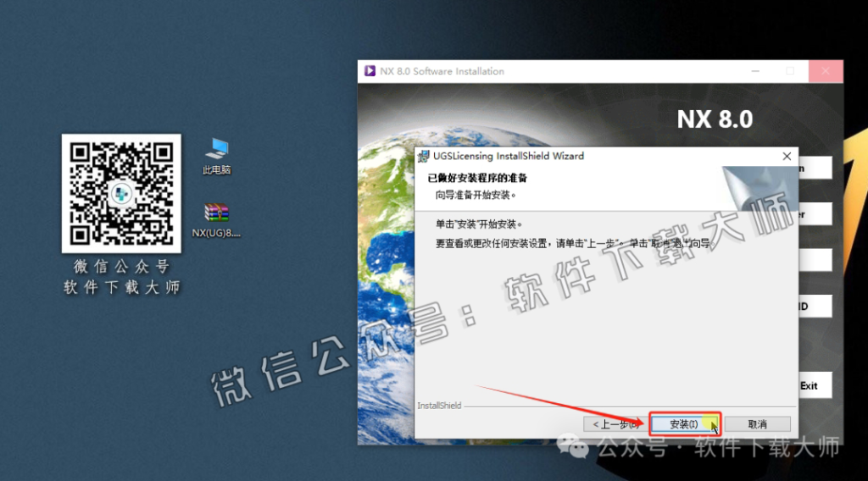The width and height of the screenshot is (868, 481).
Task: Close the NX 8.0 Software Installation window
Action: pos(826,71)
